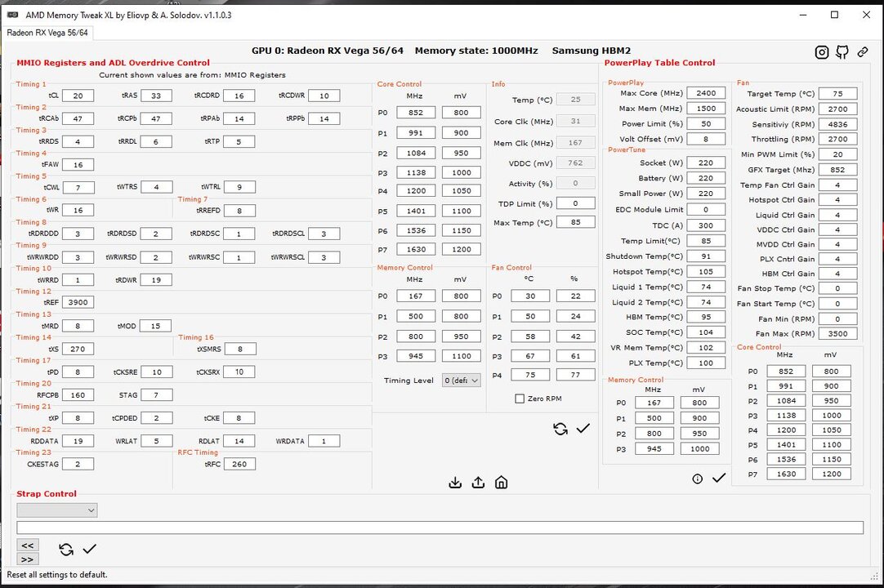Click the Volt Offset (mV) field
The height and width of the screenshot is (588, 884).
pyautogui.click(x=706, y=139)
